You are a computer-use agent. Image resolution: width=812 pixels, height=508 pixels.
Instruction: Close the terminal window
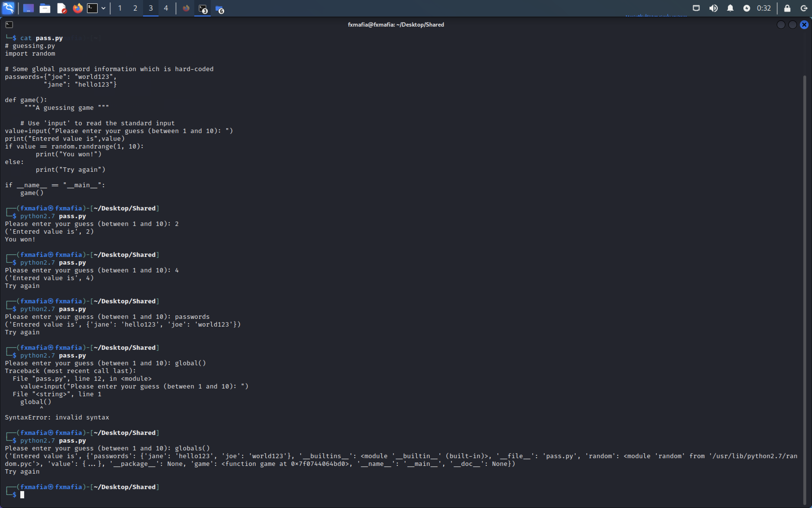[x=804, y=24]
